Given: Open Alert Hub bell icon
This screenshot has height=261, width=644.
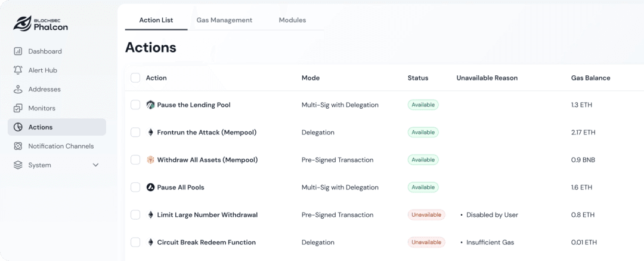Looking at the screenshot, I should click(18, 70).
